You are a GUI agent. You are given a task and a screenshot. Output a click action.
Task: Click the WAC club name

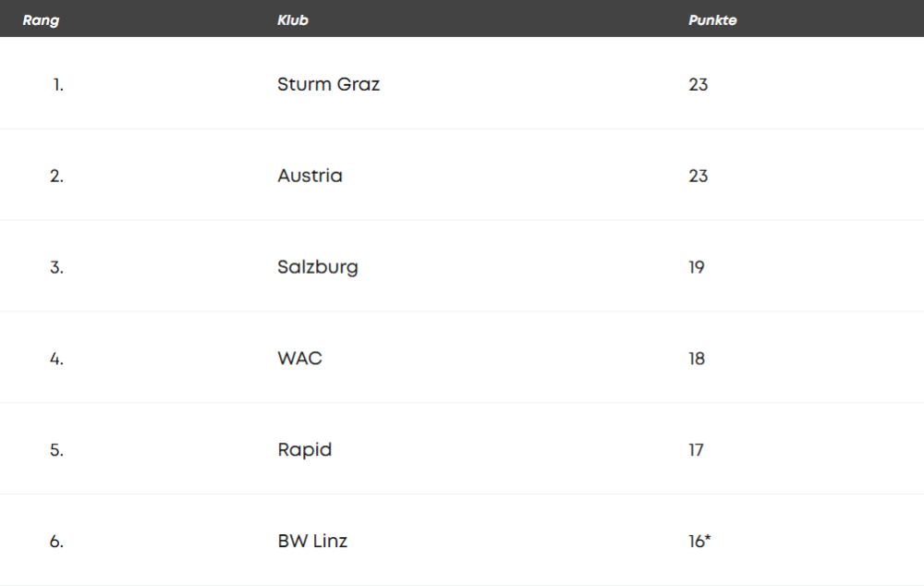(299, 359)
